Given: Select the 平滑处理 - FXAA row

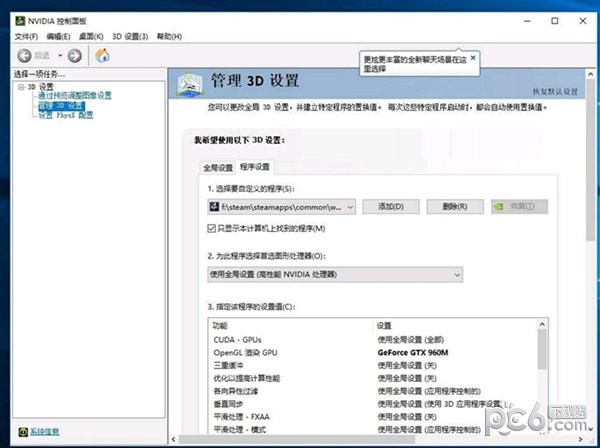Looking at the screenshot, I should click(373, 417).
